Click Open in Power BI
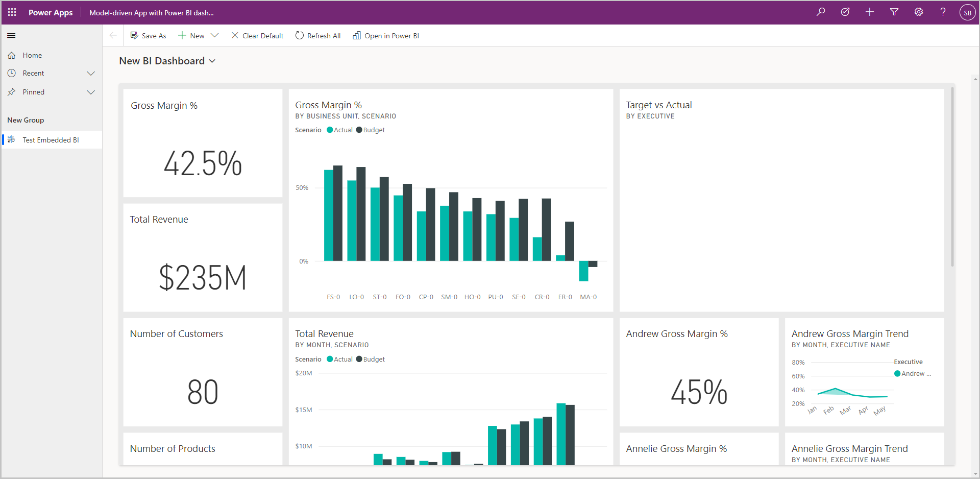 point(386,36)
